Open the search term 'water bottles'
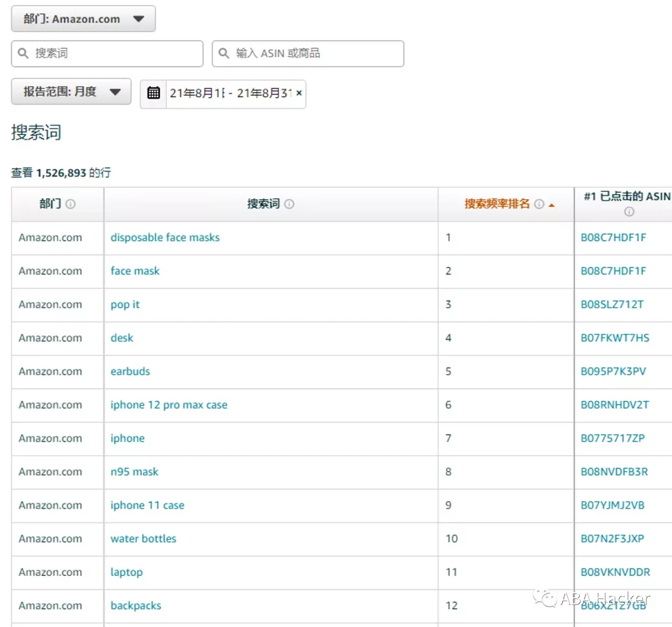This screenshot has width=672, height=627. coord(144,539)
